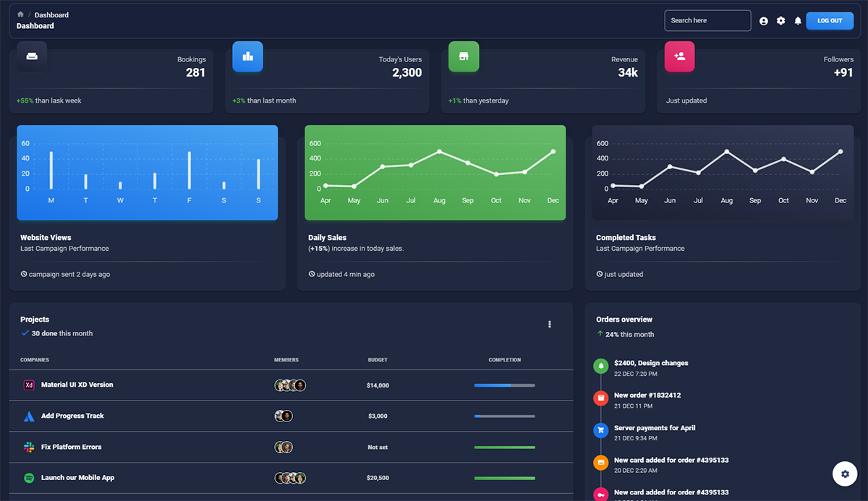Viewport: 868px width, 501px height.
Task: Click the LOG OUT button
Action: coord(830,20)
